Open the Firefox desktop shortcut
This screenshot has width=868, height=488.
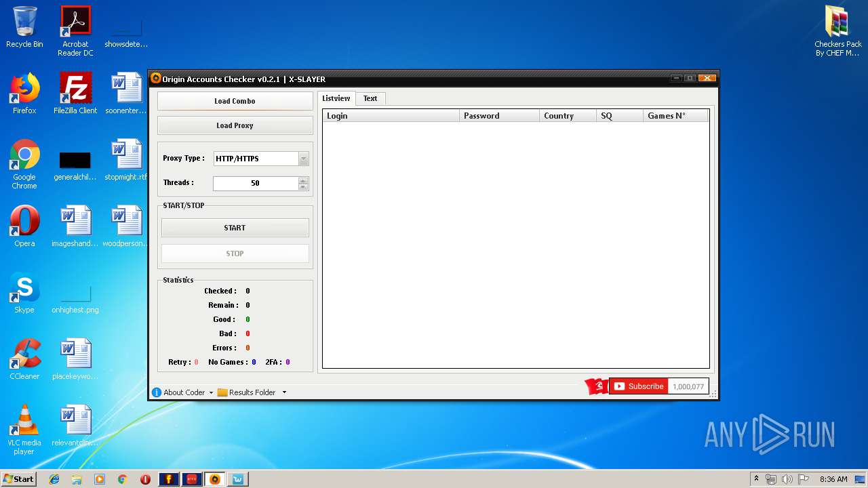click(24, 94)
